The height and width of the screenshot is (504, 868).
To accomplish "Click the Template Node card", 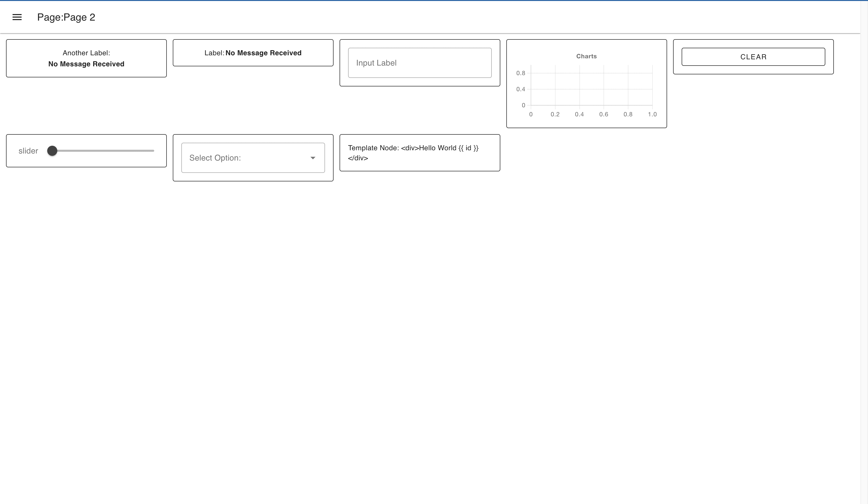I will click(419, 153).
